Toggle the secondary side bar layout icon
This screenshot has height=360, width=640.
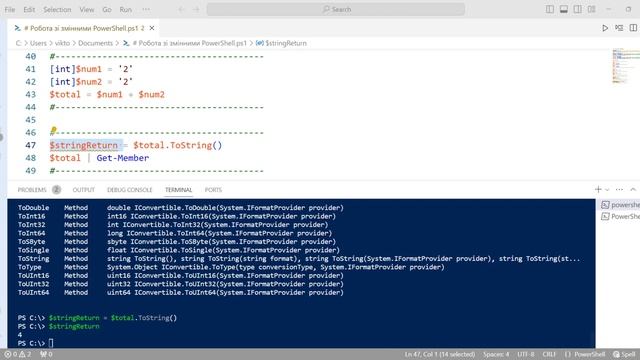pyautogui.click(x=578, y=9)
